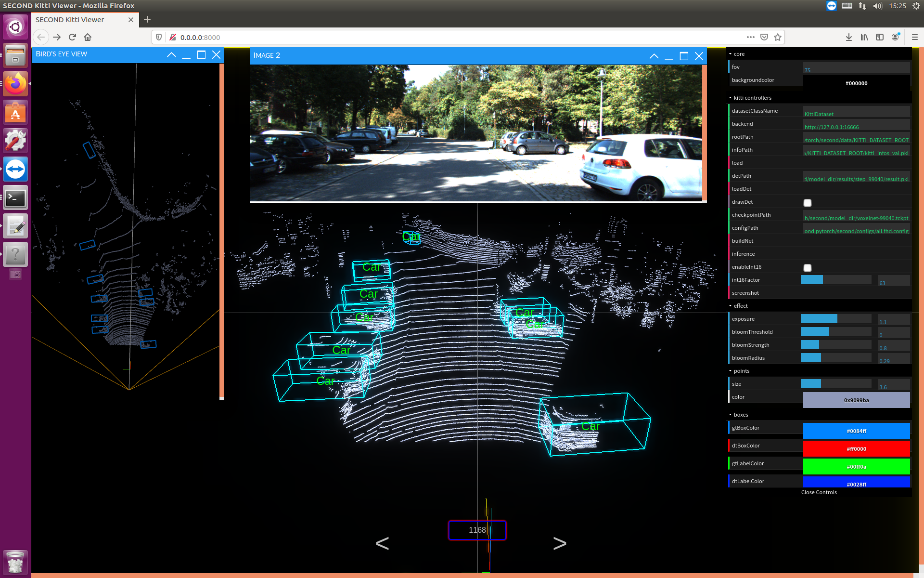Collapse the effect settings group

740,306
